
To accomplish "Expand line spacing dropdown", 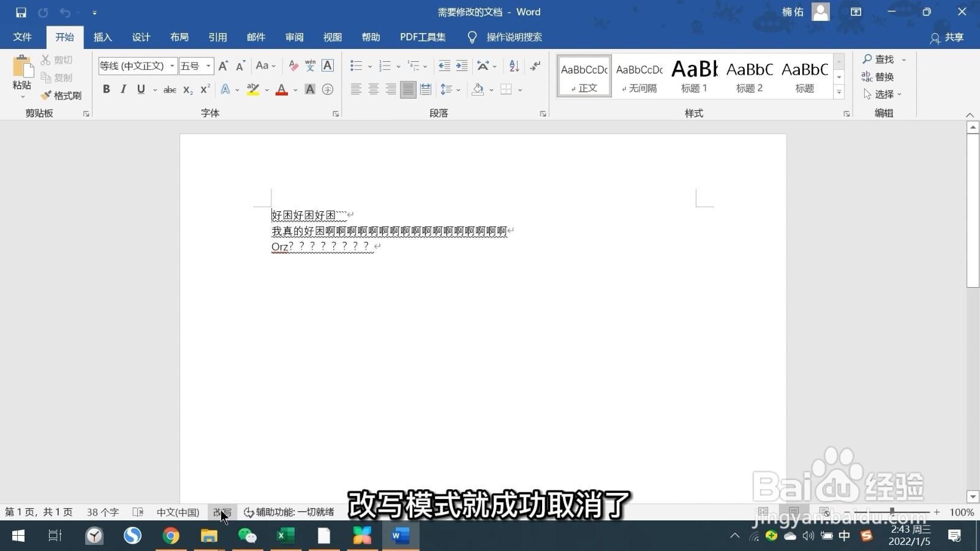I will [458, 90].
